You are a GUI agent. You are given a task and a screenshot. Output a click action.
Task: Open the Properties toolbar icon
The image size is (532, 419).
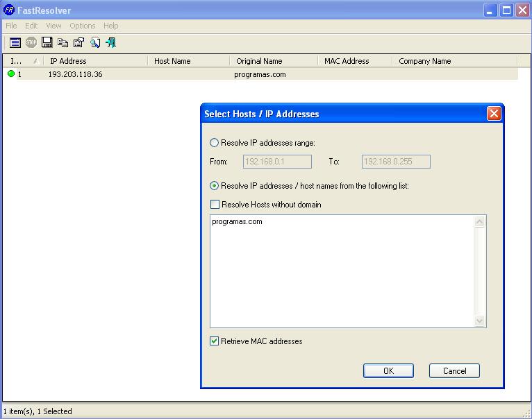(x=78, y=43)
